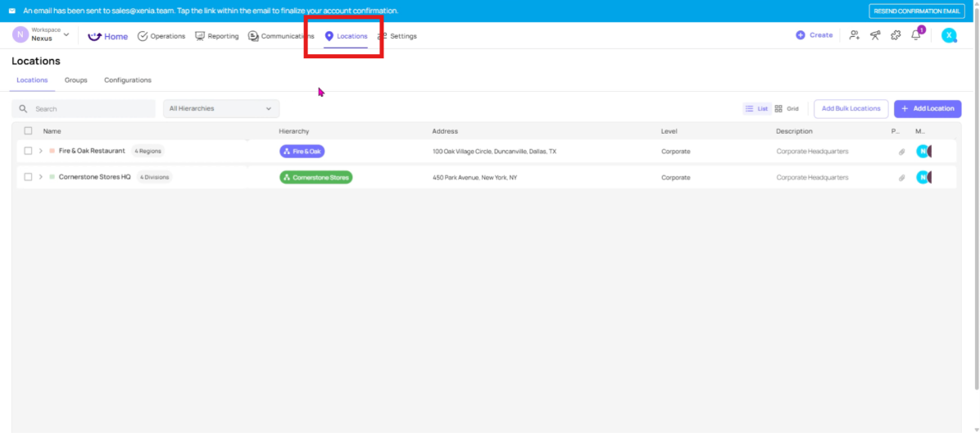Switch to Grid view
980x437 pixels.
click(787, 108)
